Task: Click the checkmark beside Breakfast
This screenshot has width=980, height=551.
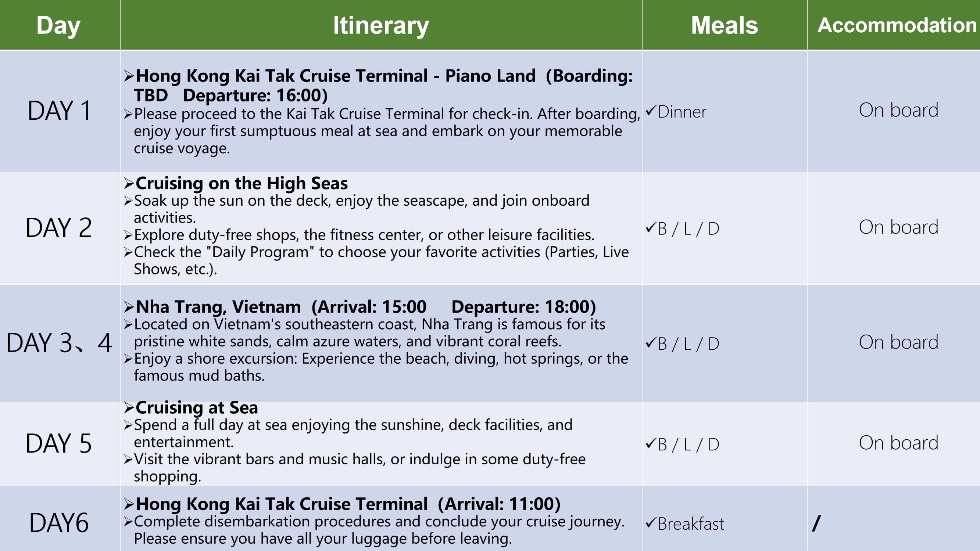Action: 651,523
